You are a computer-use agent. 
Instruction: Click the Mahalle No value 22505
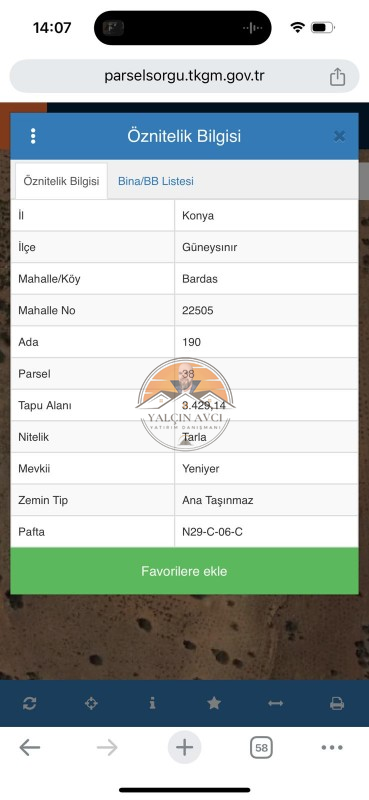266,310
